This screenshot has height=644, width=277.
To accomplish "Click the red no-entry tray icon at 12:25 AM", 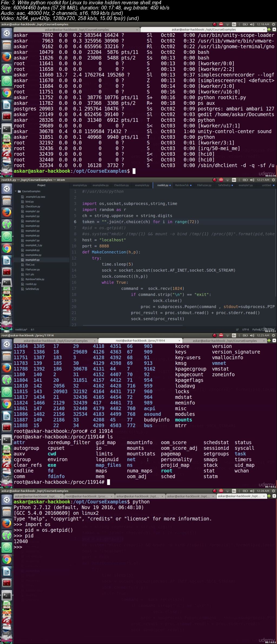I will [221, 335].
